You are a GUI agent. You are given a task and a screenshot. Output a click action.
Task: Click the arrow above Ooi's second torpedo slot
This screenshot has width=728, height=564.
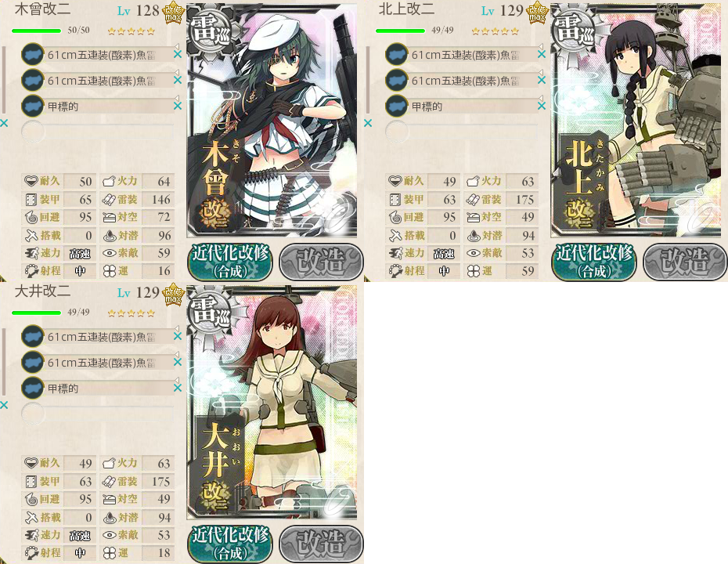(x=176, y=353)
